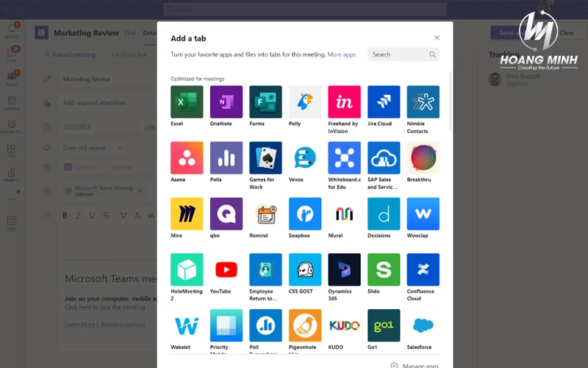Click here to join the meeting link

pyautogui.click(x=104, y=307)
